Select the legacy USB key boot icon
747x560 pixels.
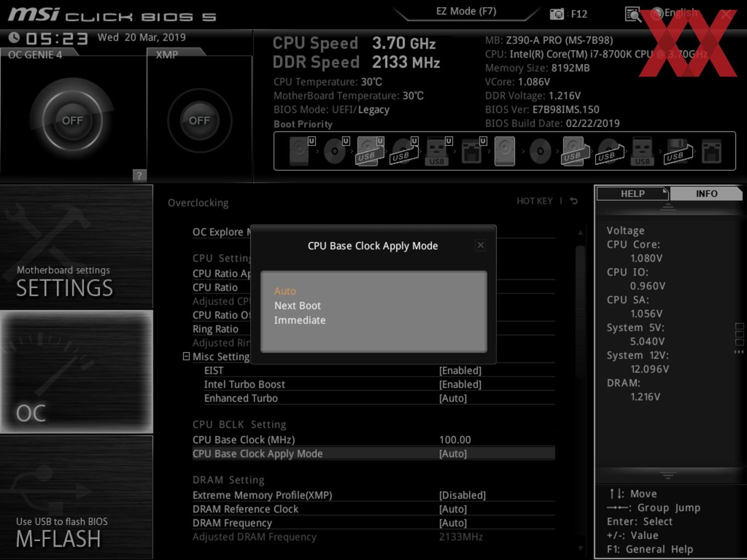click(x=642, y=151)
